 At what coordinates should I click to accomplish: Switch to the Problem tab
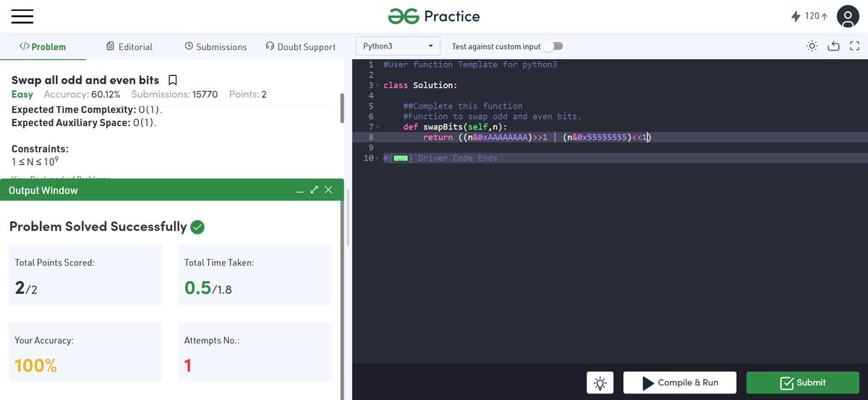point(43,46)
